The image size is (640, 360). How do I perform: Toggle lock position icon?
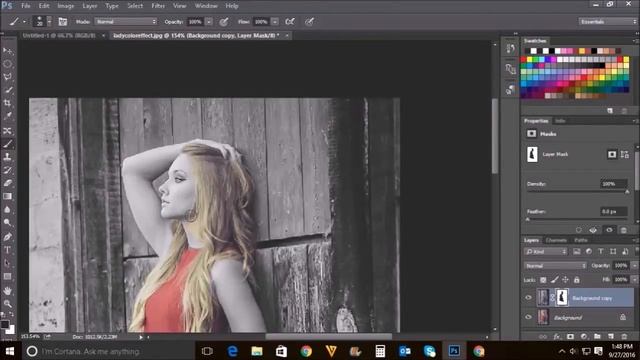pyautogui.click(x=565, y=280)
